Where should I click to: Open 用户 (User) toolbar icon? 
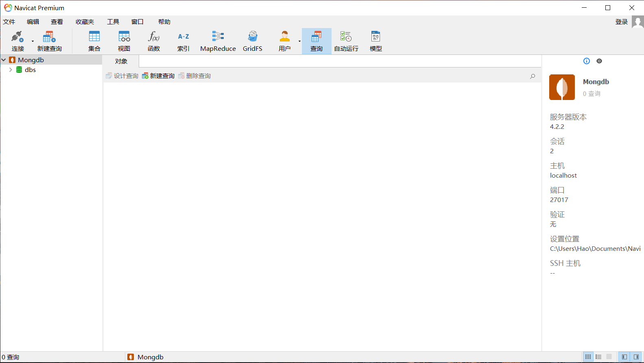coord(285,41)
